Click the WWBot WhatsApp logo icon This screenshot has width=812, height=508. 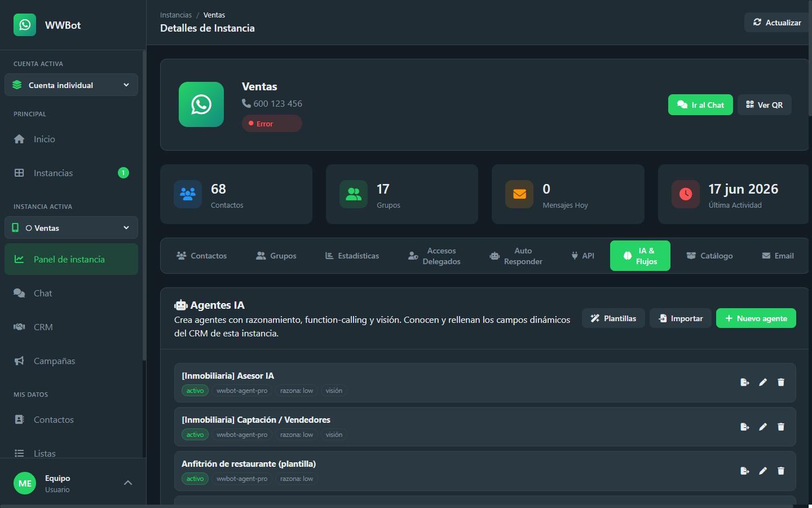click(x=25, y=25)
